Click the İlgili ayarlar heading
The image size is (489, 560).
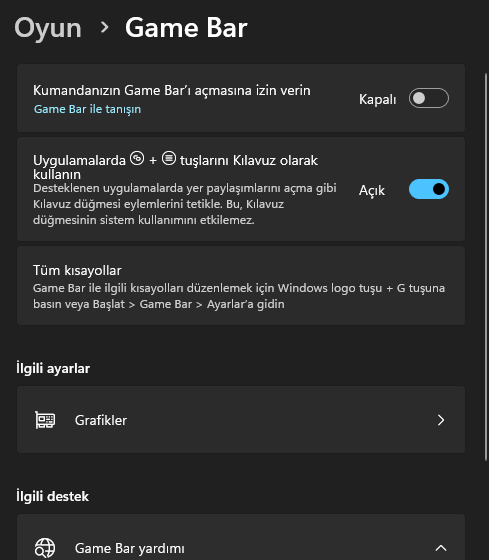pos(53,368)
